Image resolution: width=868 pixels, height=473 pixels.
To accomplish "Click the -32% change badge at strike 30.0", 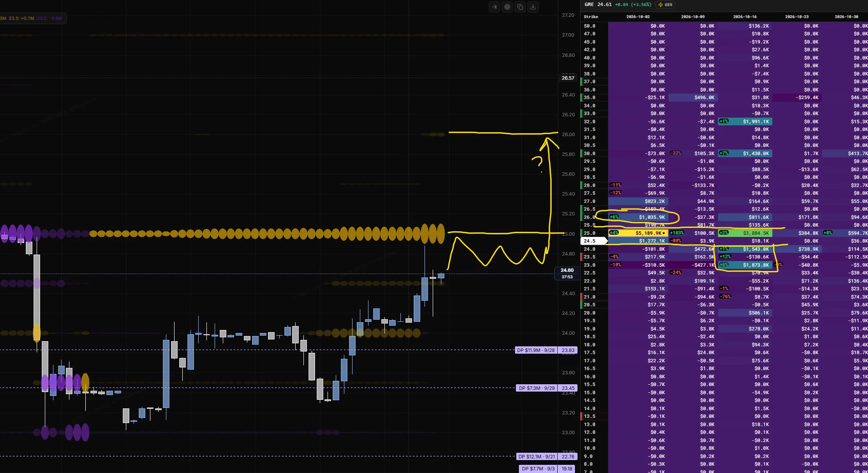I will (x=675, y=153).
